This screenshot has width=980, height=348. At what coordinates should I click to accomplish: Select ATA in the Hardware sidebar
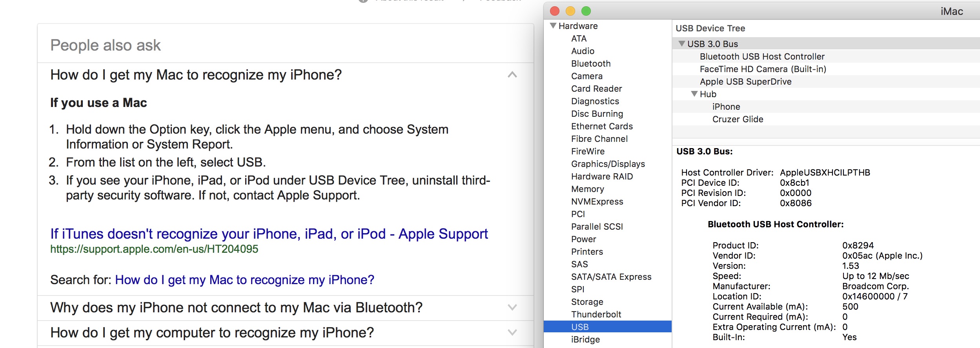click(x=579, y=38)
